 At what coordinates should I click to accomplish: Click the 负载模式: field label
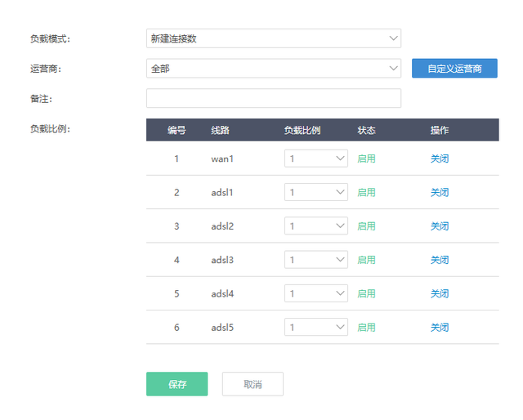pos(51,38)
